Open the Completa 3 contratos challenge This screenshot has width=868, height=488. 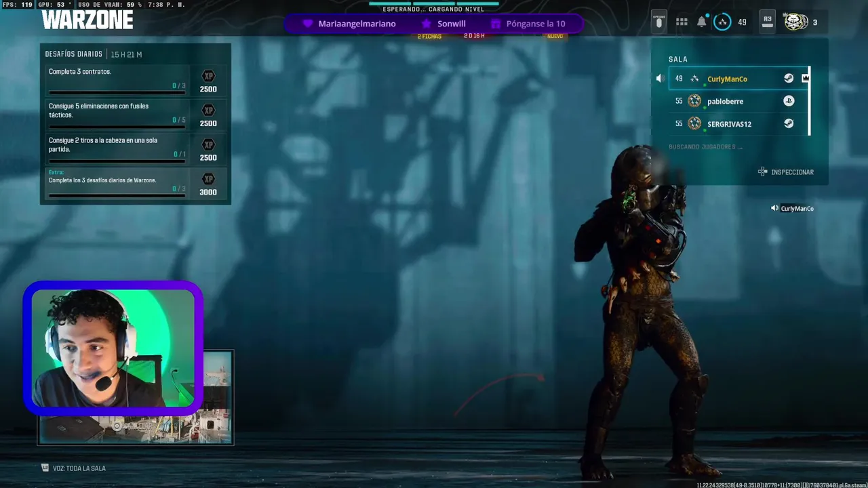[x=136, y=81]
